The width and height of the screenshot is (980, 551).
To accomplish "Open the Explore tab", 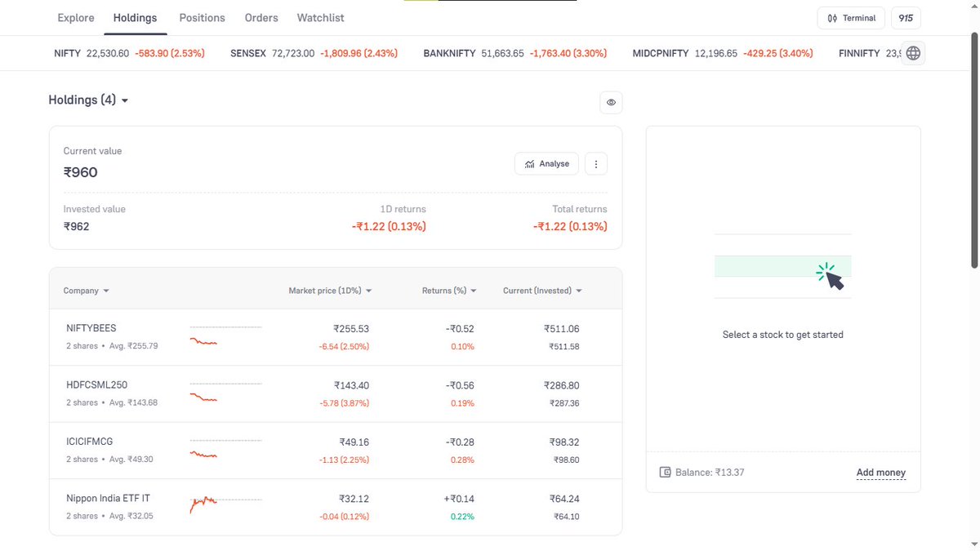I will click(76, 17).
